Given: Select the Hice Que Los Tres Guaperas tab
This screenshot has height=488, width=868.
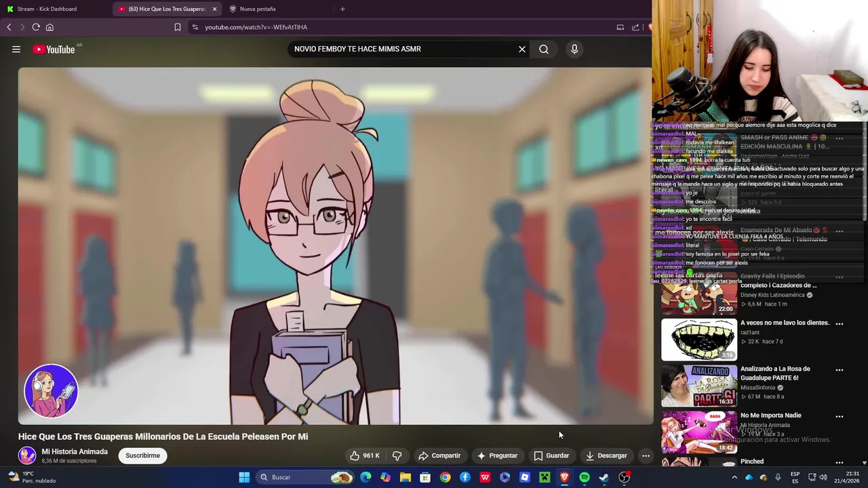Looking at the screenshot, I should pos(166,9).
